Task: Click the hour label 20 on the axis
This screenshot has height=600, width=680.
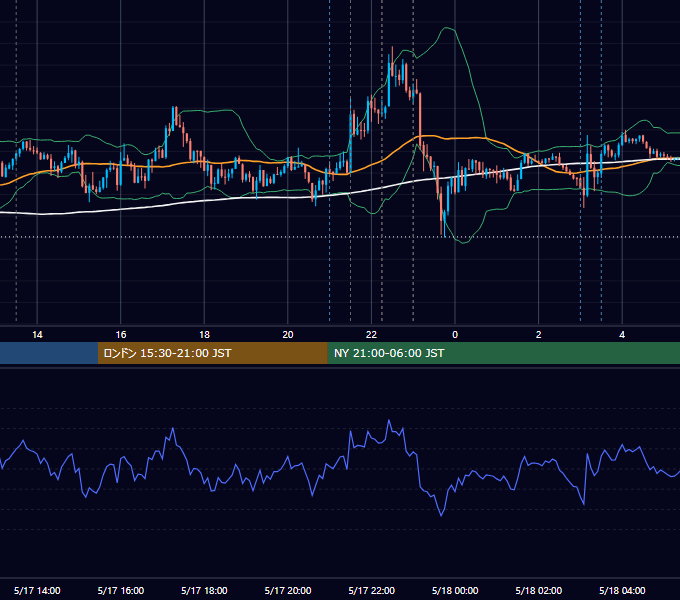Action: pyautogui.click(x=288, y=335)
